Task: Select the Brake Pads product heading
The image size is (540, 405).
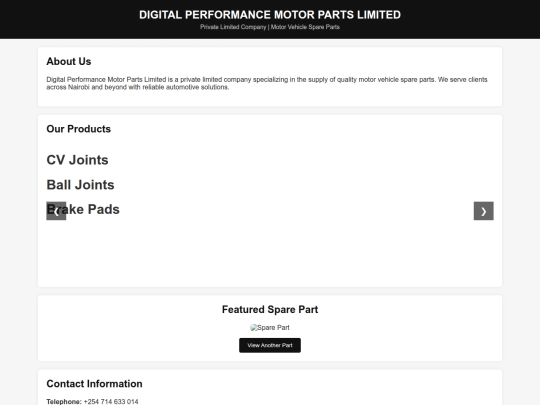Action: coord(83,209)
